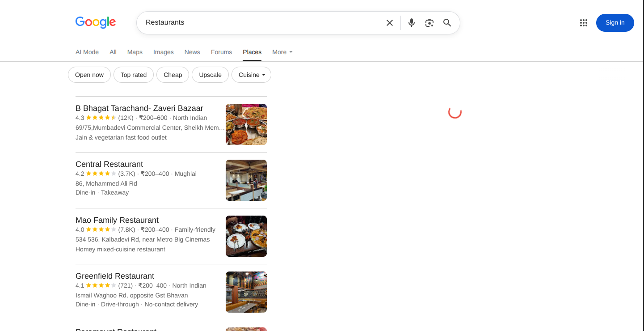Open the Images tab
This screenshot has width=644, height=331.
pos(164,52)
